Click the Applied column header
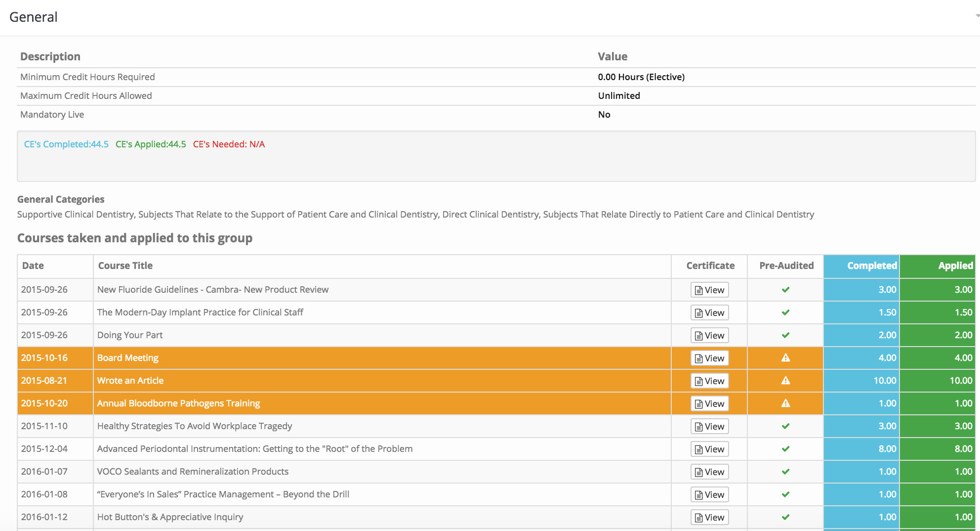 click(955, 266)
